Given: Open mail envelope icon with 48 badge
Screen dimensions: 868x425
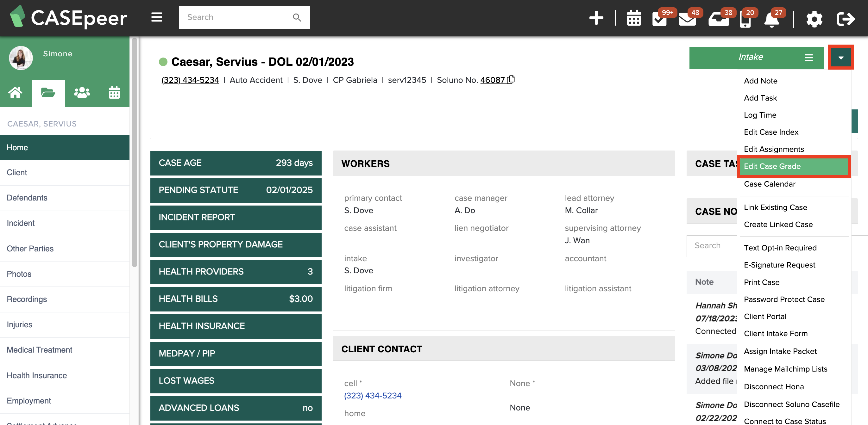Looking at the screenshot, I should [687, 19].
